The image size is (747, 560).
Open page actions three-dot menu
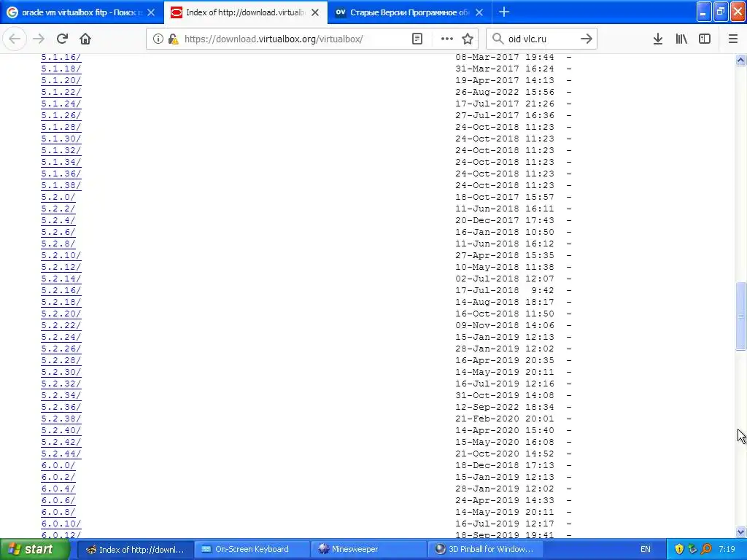447,39
